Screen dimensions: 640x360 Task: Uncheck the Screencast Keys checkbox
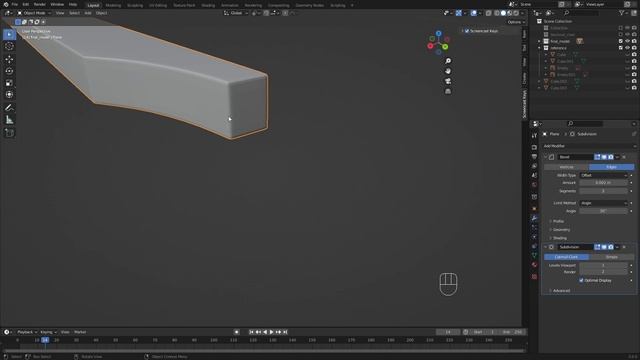click(467, 31)
